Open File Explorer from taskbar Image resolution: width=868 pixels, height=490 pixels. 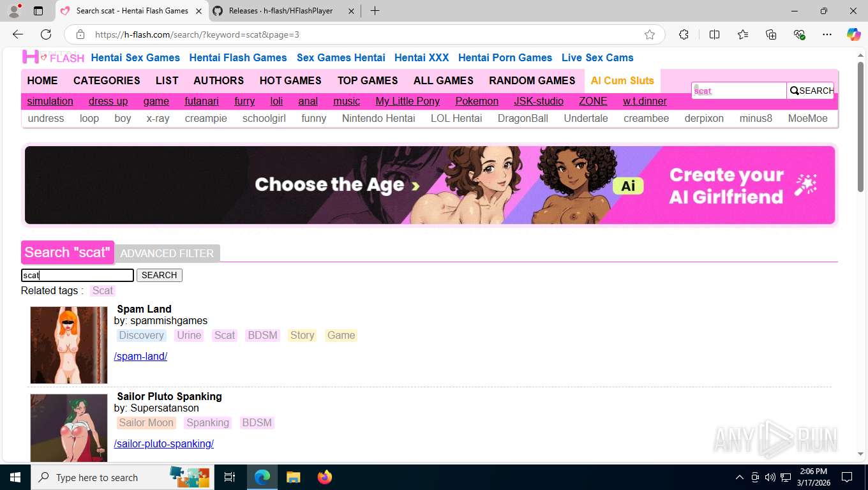coord(293,477)
